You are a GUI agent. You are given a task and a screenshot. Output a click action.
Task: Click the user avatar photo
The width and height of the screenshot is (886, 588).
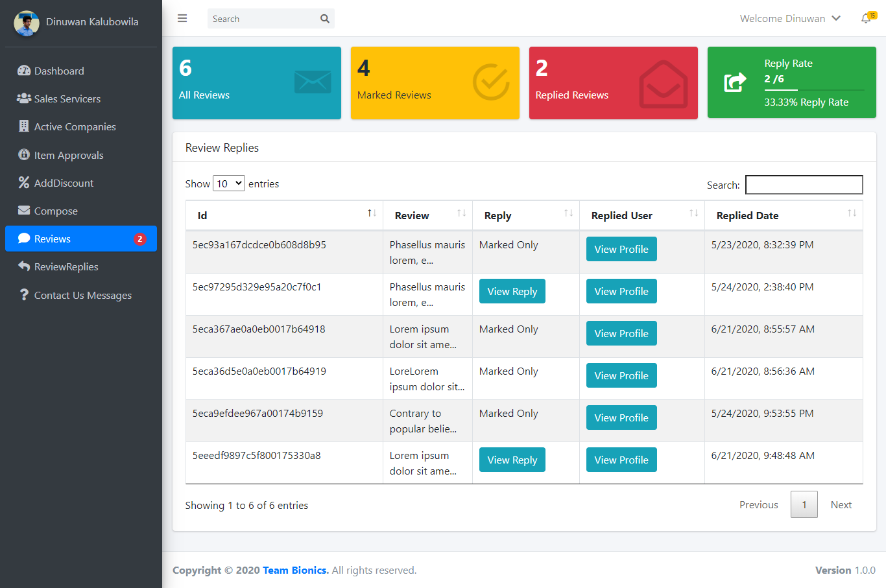(27, 23)
